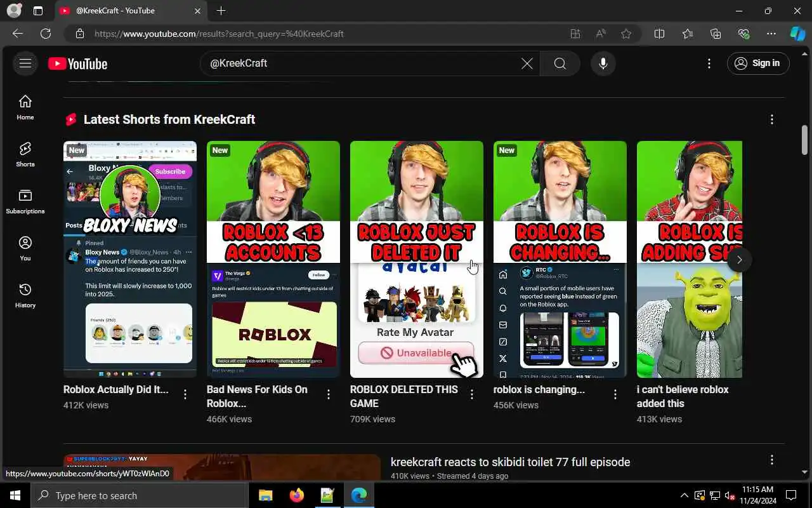
Task: Click the magnifier search button
Action: coord(560,63)
